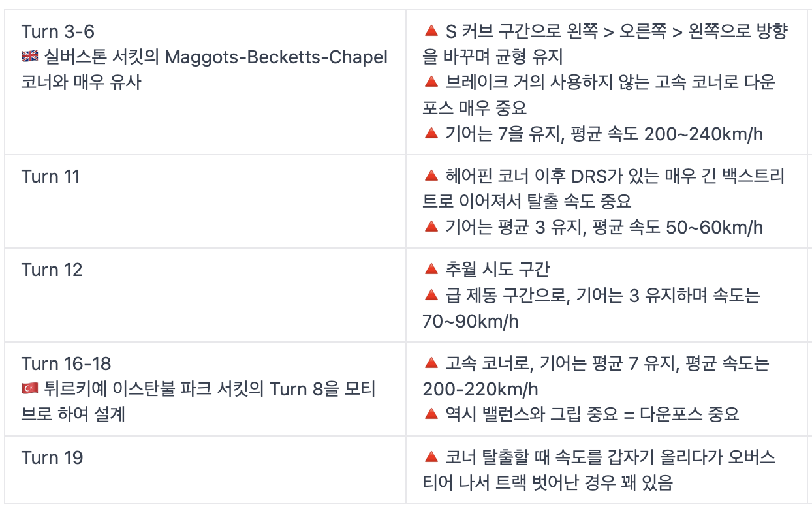Click red triangle before "고속 코너로"
Viewport: 812px width, 509px height.
[x=431, y=363]
